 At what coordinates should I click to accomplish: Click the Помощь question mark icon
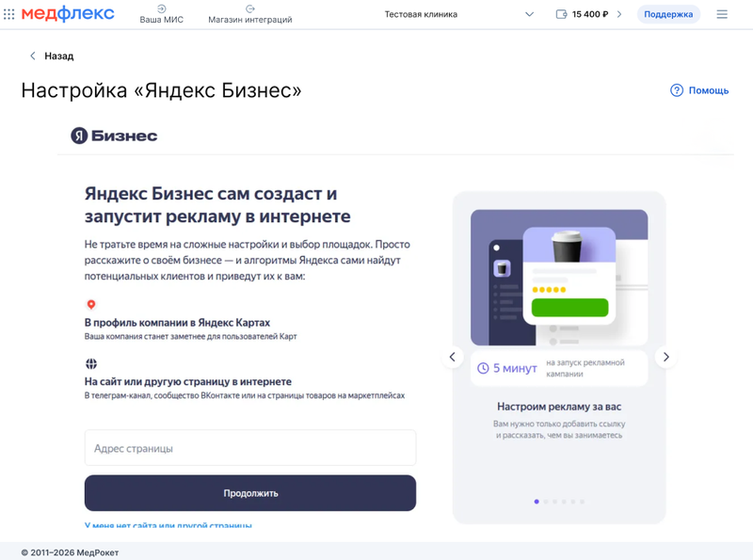[x=676, y=90]
